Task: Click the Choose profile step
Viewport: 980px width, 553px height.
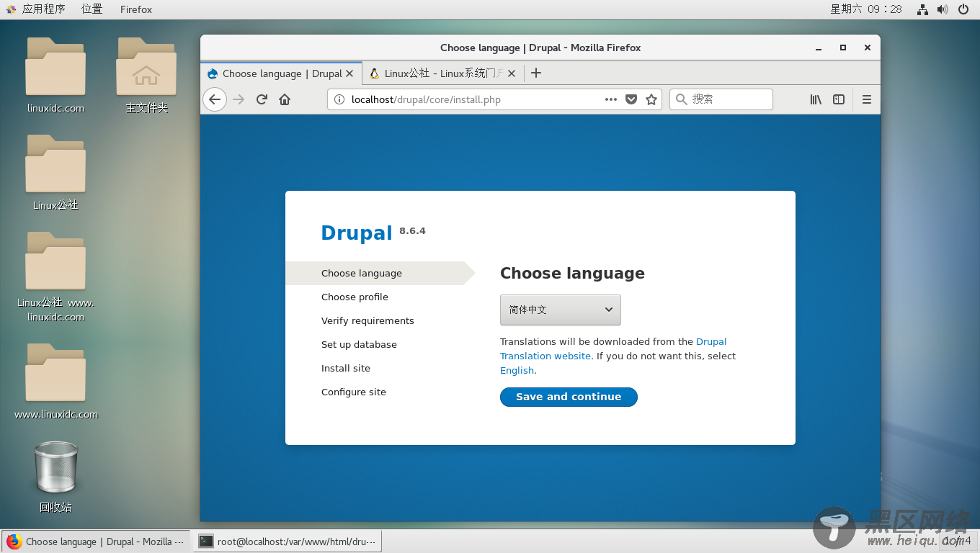Action: [355, 297]
